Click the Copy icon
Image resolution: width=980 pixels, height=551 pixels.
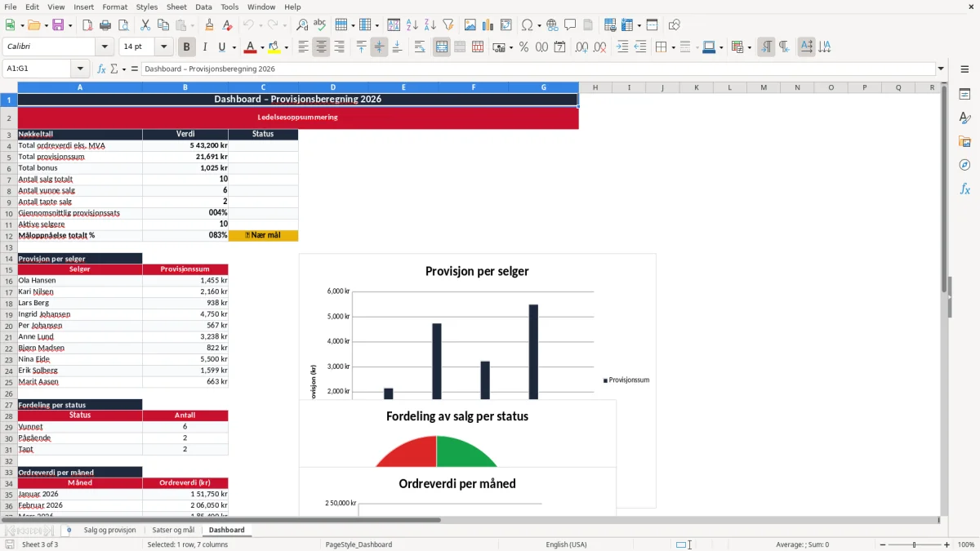[x=163, y=25]
